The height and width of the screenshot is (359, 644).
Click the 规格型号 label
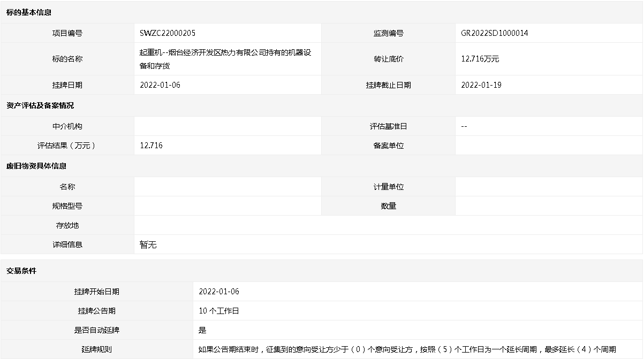coord(67,206)
